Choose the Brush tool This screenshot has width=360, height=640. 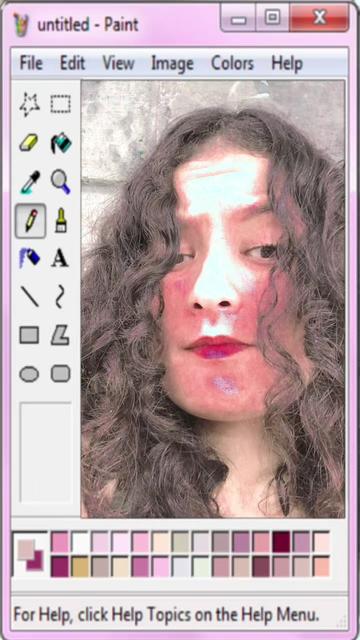[x=61, y=220]
